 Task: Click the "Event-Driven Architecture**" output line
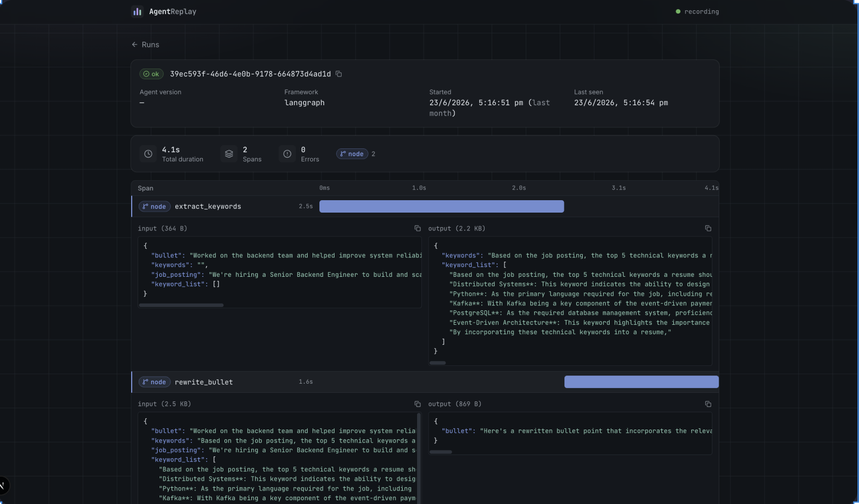581,323
